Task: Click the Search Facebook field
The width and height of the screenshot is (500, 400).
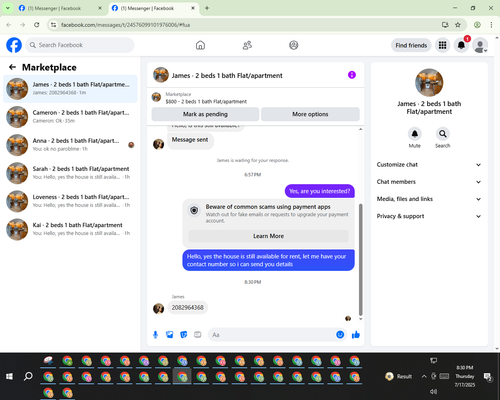Action: (x=80, y=45)
